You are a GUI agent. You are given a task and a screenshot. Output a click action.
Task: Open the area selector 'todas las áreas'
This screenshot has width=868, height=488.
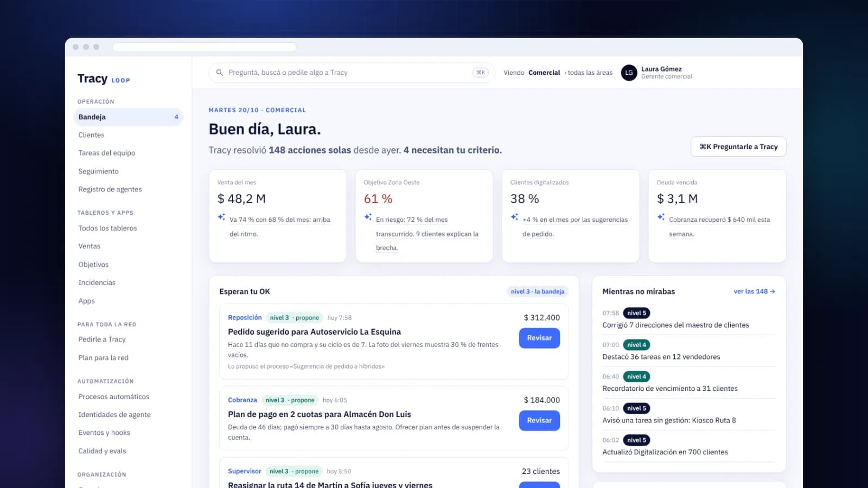click(589, 73)
